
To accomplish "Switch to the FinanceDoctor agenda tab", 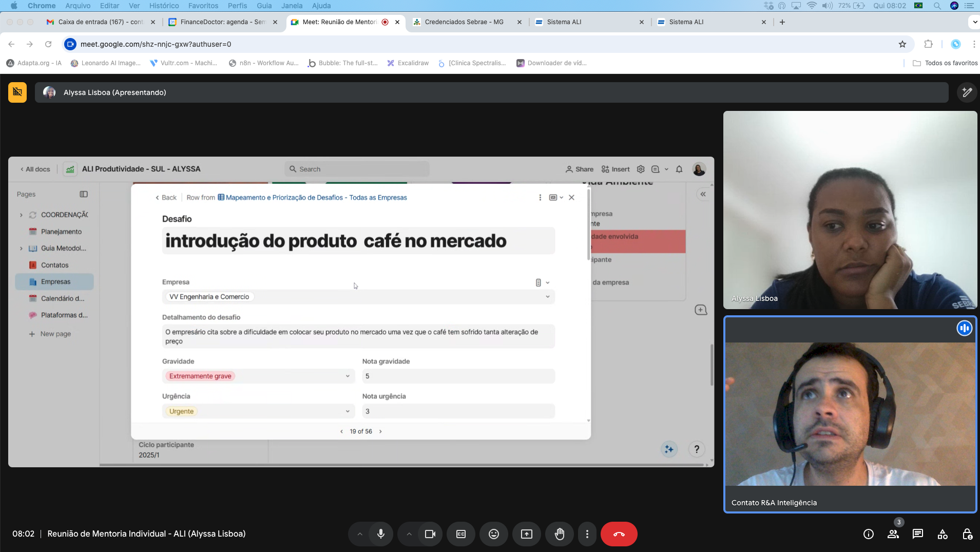I will [x=222, y=22].
